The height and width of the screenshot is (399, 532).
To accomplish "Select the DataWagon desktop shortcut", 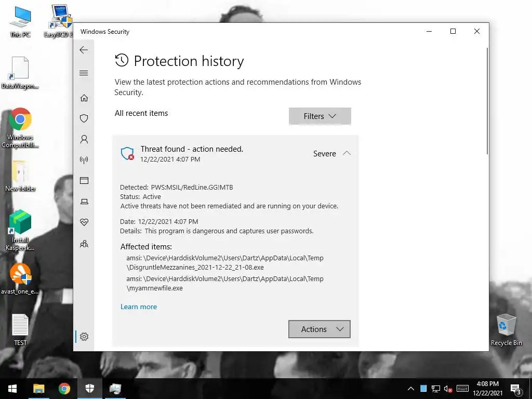I will (x=20, y=73).
